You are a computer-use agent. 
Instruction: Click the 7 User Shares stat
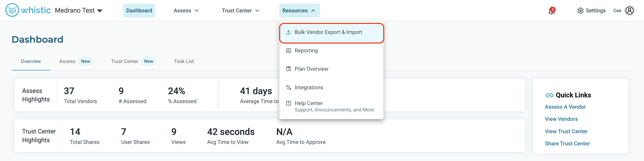(135, 136)
